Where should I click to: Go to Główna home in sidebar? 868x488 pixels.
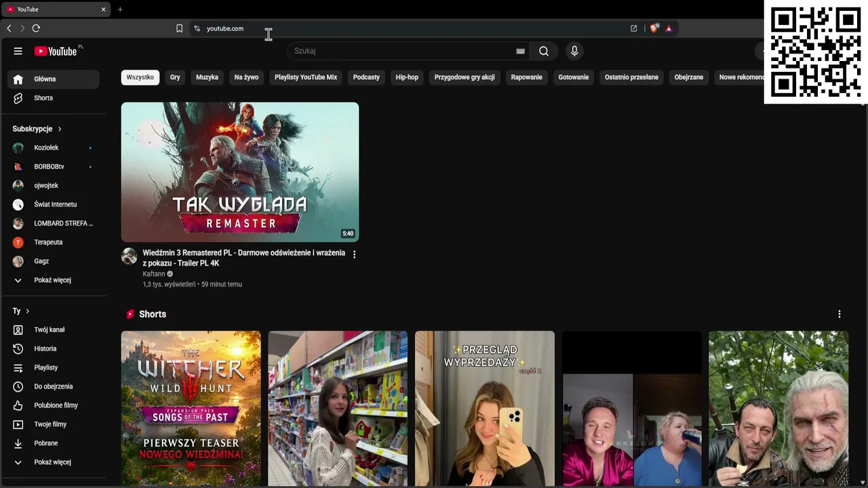coord(54,79)
